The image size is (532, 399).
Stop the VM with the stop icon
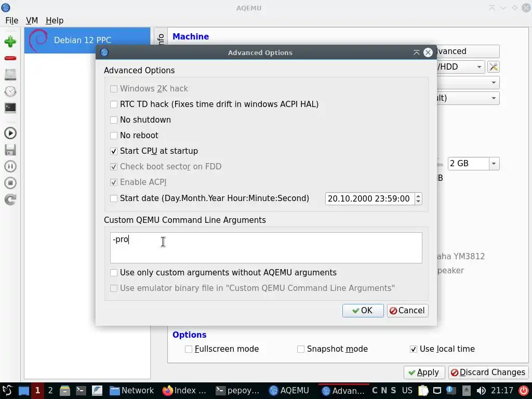10,183
